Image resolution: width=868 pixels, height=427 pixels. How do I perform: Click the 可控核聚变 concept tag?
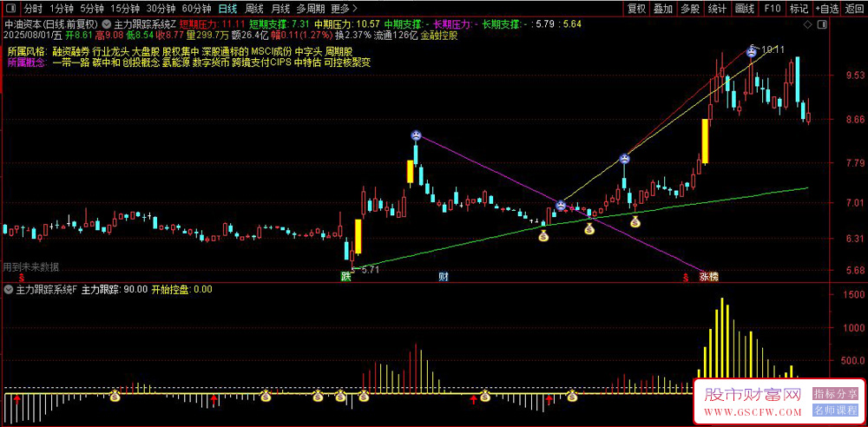(346, 62)
